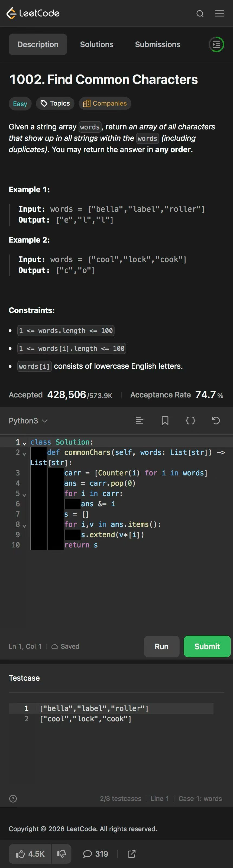Click the help question mark icon
Viewport: 233px width, 868px height.
tap(13, 798)
